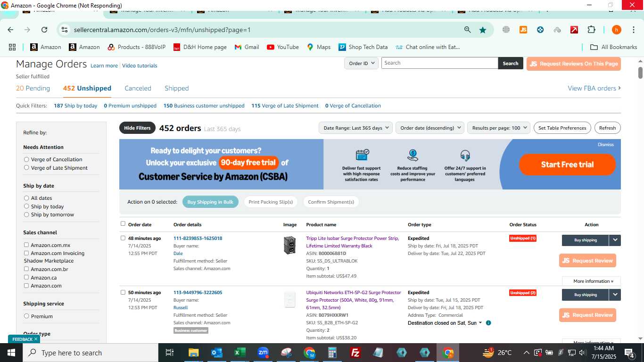Open the All Bookmarks folder

[614, 47]
